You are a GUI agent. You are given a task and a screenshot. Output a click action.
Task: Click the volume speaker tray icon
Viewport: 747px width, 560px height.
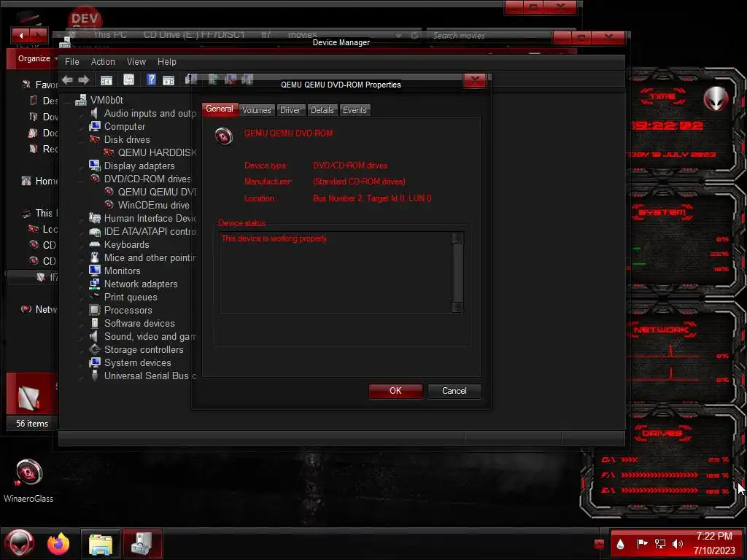(678, 544)
